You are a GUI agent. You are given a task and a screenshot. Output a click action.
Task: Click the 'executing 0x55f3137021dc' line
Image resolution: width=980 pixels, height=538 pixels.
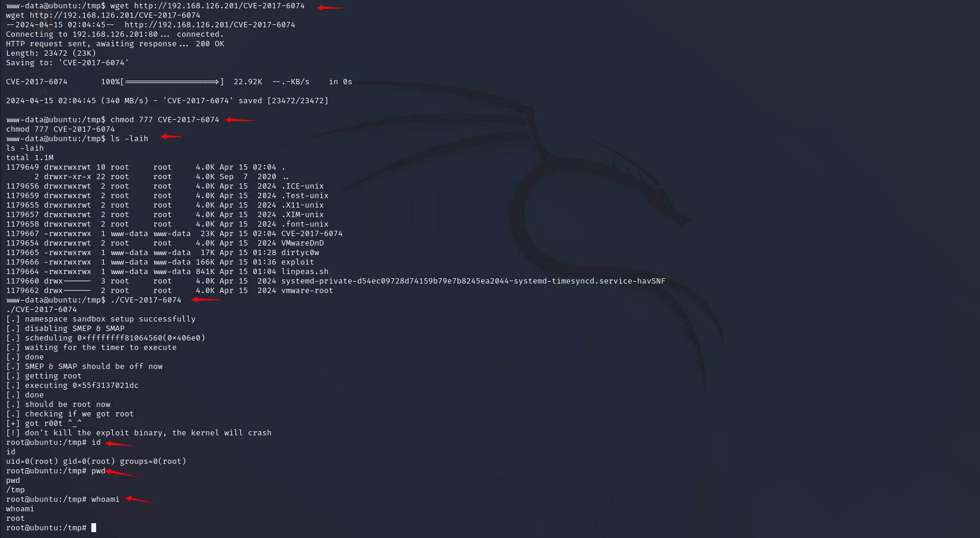(72, 386)
